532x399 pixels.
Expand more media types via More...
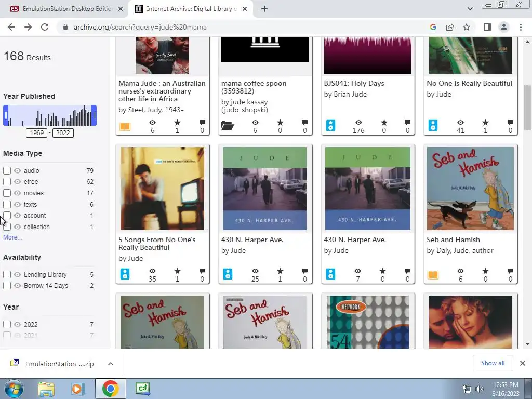click(x=12, y=237)
